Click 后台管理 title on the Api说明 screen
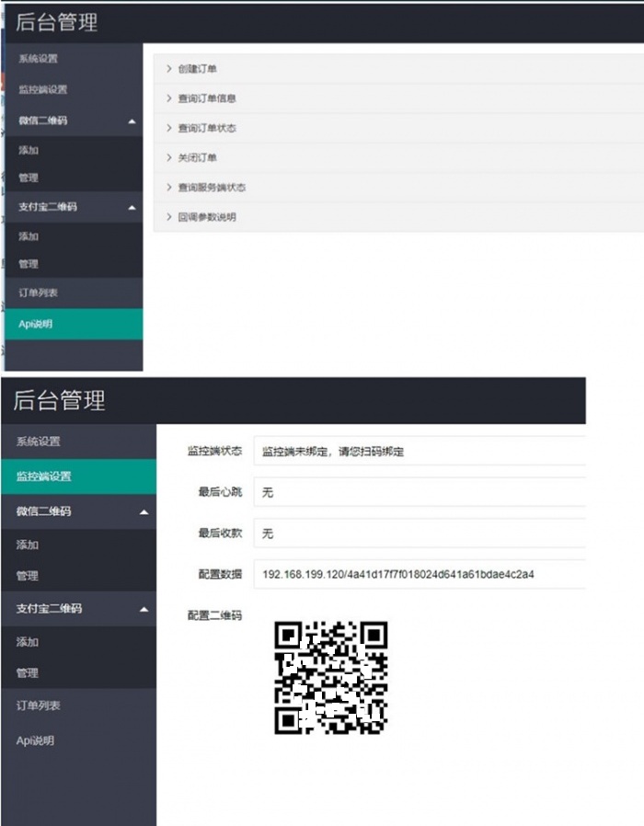The height and width of the screenshot is (826, 644). point(56,22)
